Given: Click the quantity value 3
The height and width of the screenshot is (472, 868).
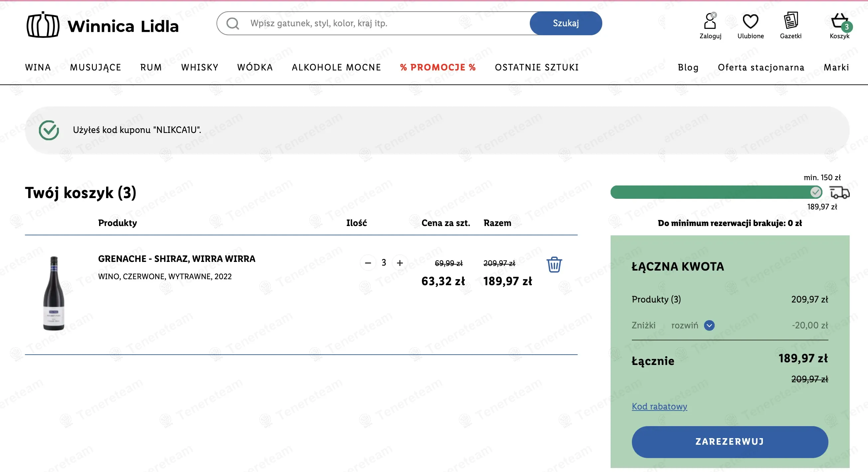Looking at the screenshot, I should [383, 263].
